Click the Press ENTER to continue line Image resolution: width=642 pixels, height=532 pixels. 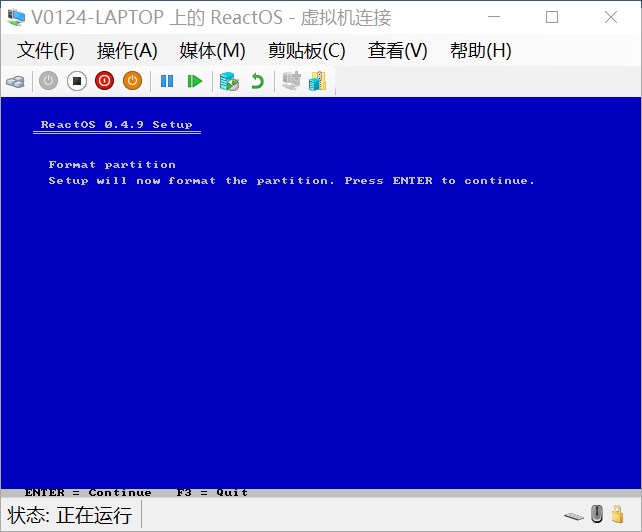(x=292, y=181)
